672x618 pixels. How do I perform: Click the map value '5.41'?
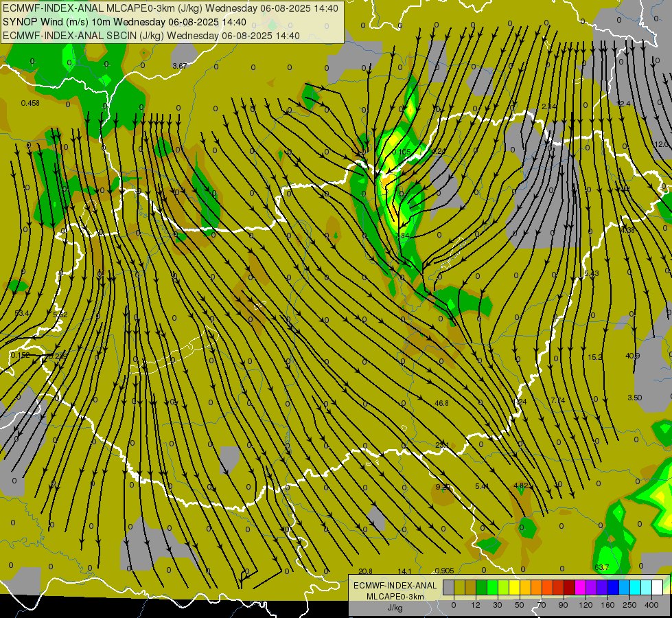tap(482, 486)
